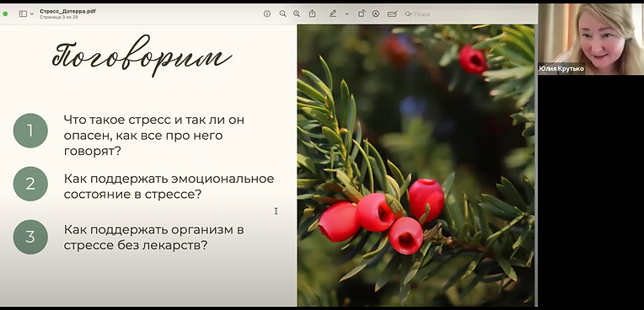Show the document info inspector
The width and height of the screenshot is (644, 310).
pyautogui.click(x=267, y=13)
